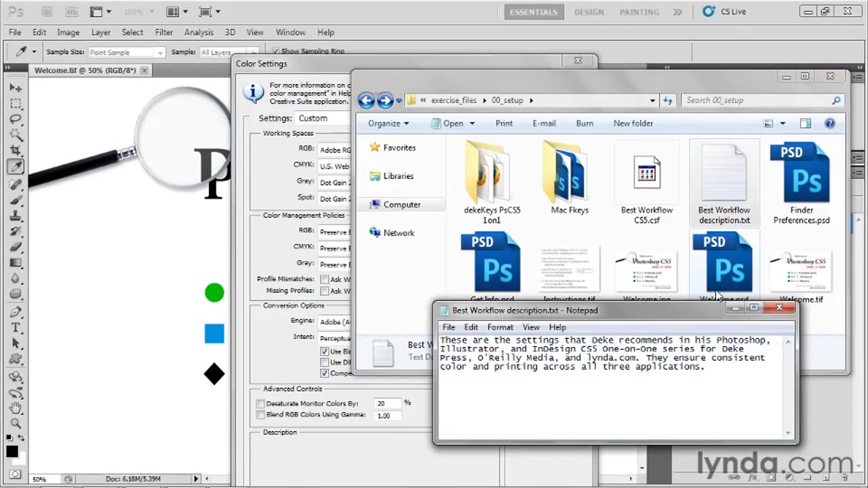The height and width of the screenshot is (488, 868).
Task: Open Photoshop's Image menu
Action: 68,33
